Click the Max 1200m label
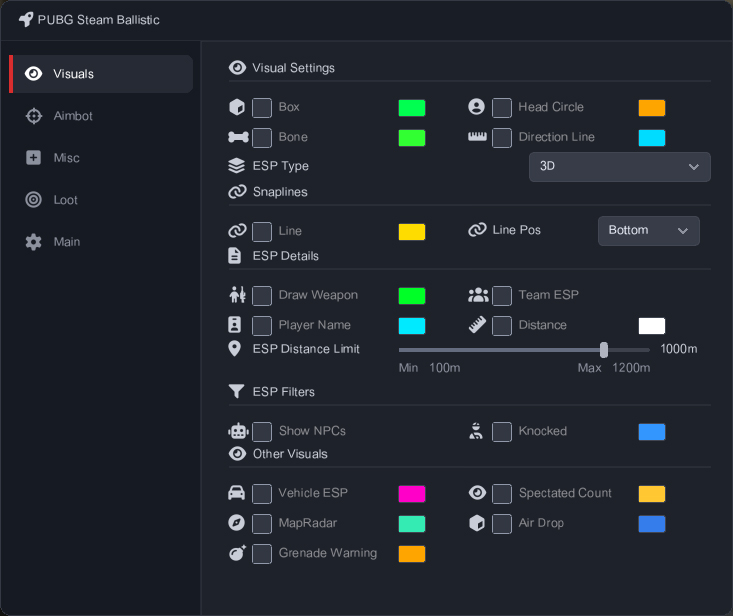The height and width of the screenshot is (616, 733). [614, 368]
